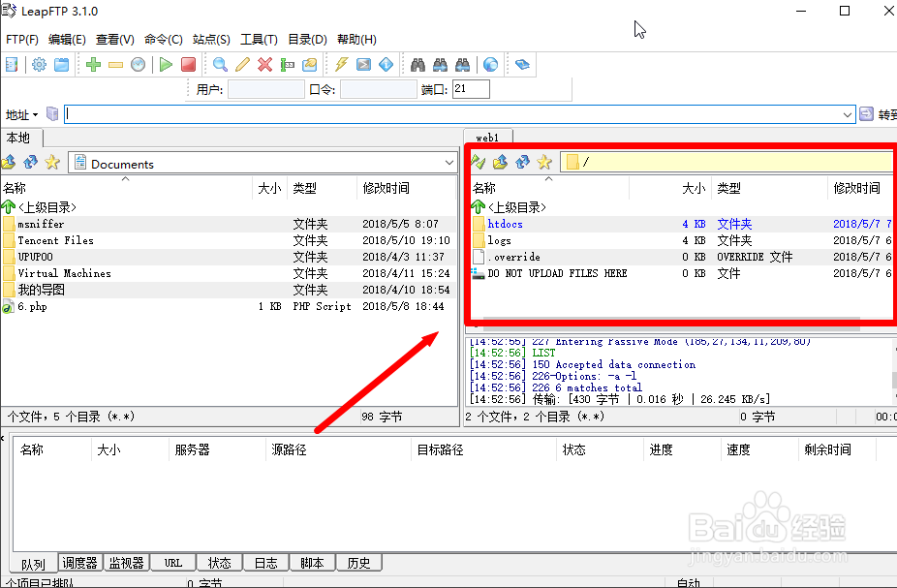Open the 查看(V) menu

tap(115, 40)
